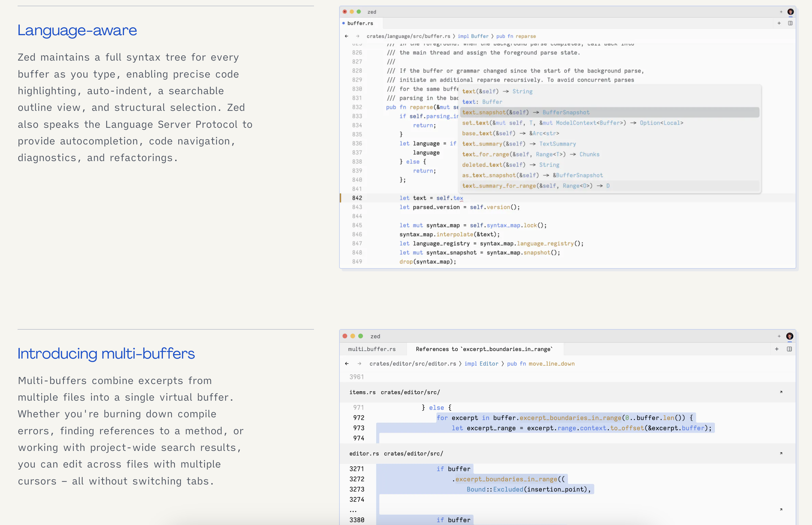812x525 pixels.
Task: Click the pub fn move_line_down breadcrumb
Action: (541, 364)
